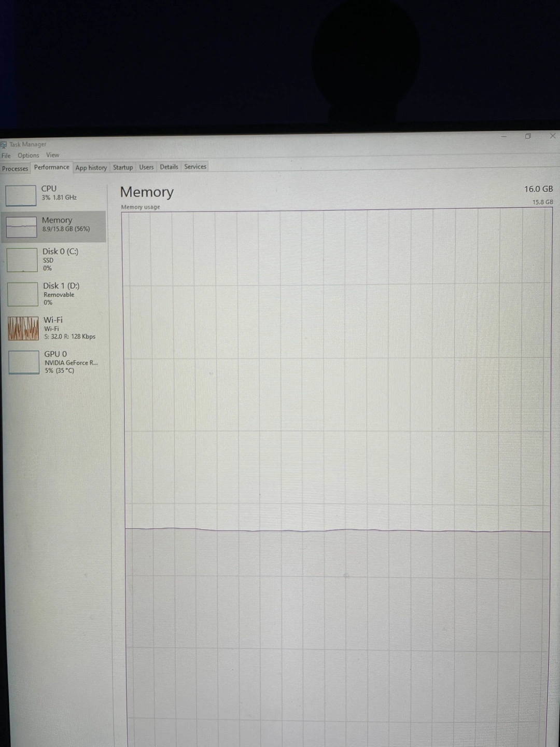This screenshot has width=560, height=747.
Task: Go to the Users tab
Action: pyautogui.click(x=146, y=167)
